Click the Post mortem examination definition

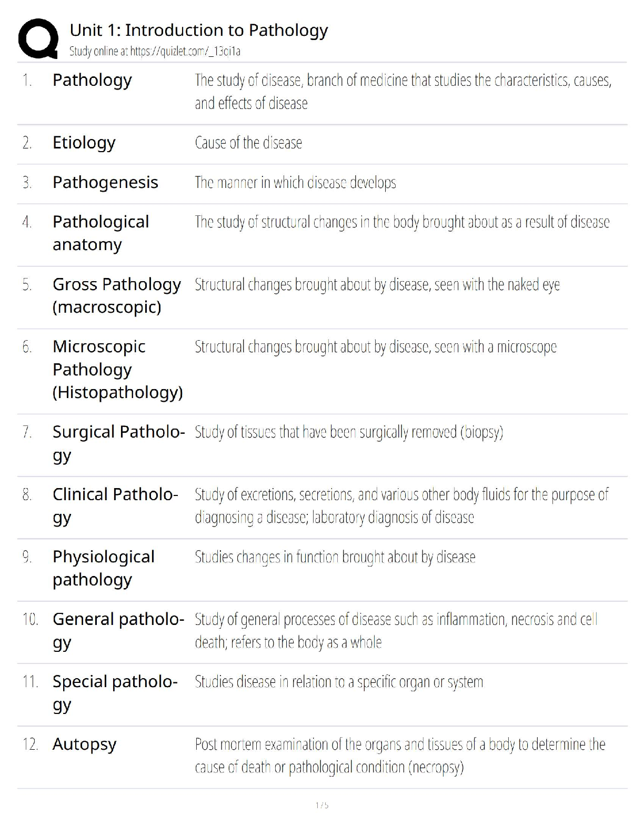point(399,756)
